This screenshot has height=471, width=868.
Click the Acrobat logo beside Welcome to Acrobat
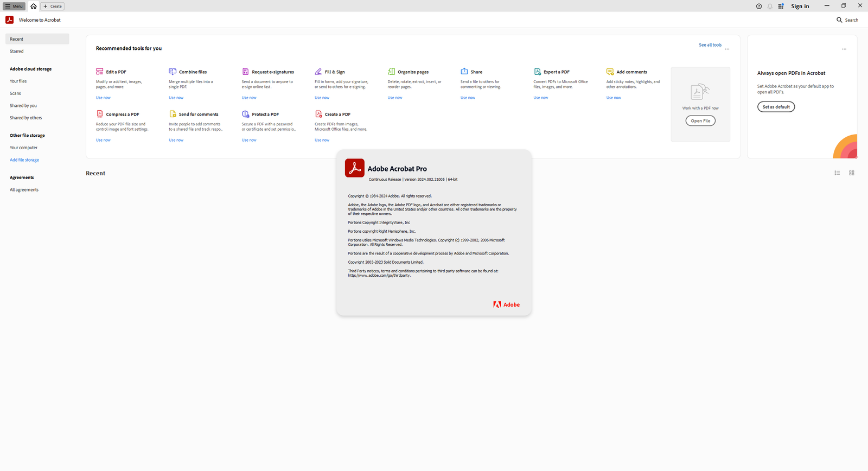point(9,20)
